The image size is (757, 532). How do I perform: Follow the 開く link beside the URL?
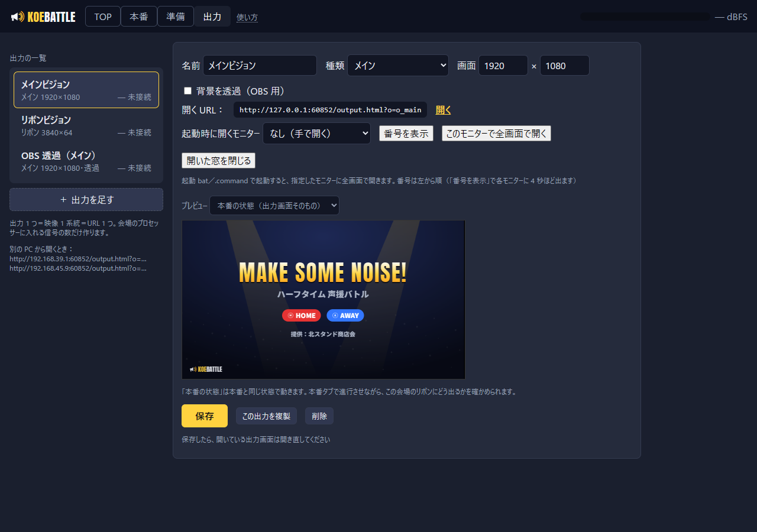tap(444, 110)
